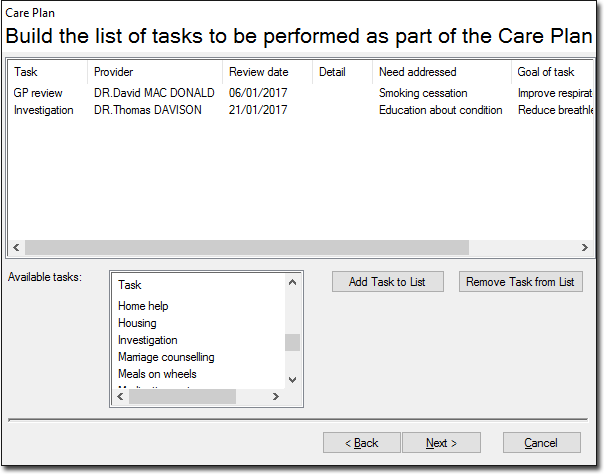The image size is (604, 474).
Task: Choose Home help from available tasks
Action: pos(143,306)
